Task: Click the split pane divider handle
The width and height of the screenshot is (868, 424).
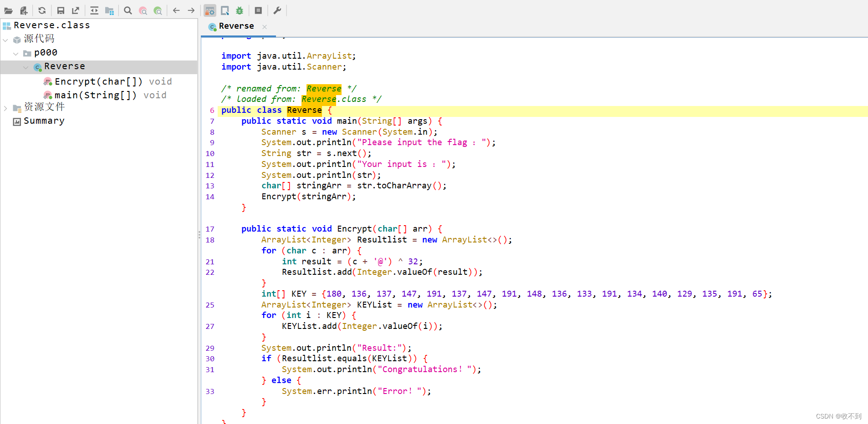Action: pos(199,235)
